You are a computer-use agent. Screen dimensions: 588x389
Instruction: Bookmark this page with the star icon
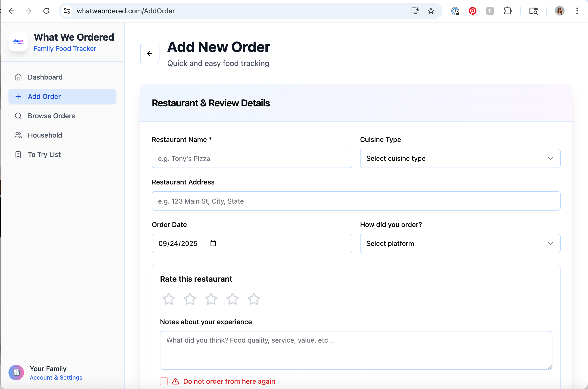coord(430,11)
